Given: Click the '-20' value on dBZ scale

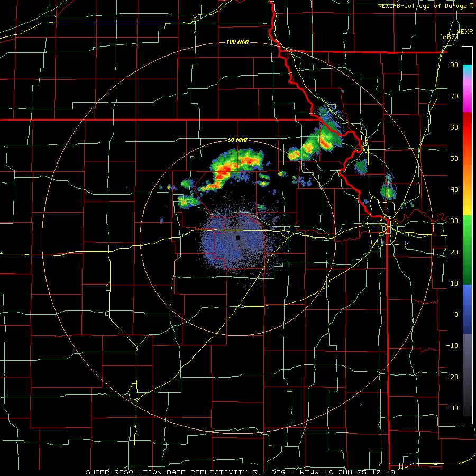Looking at the screenshot, I should pyautogui.click(x=452, y=377).
